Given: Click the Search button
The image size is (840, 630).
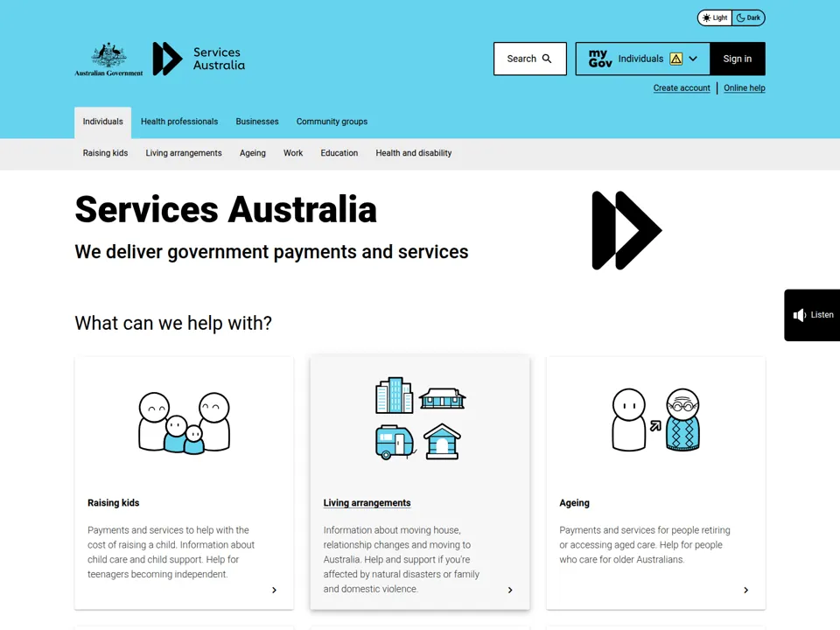Looking at the screenshot, I should (530, 59).
